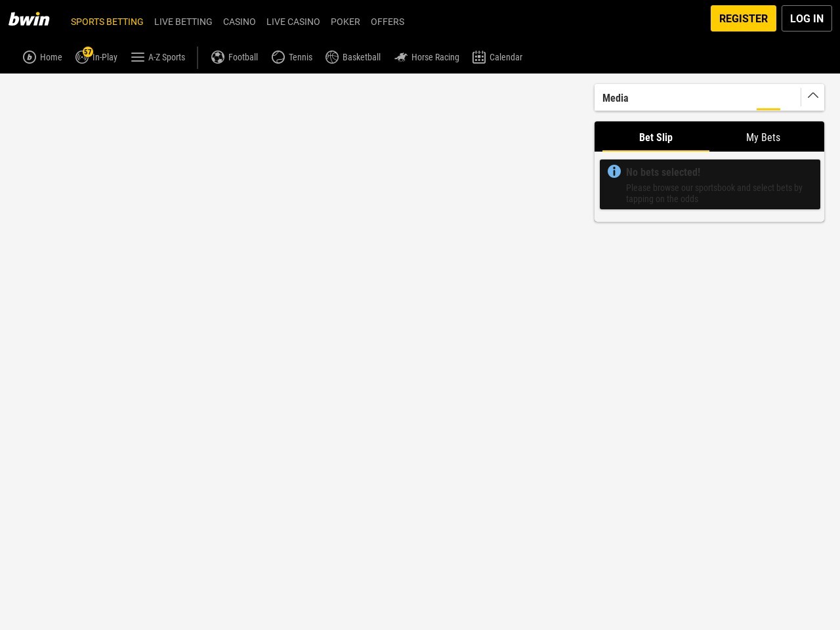Open the A-Z Sports hamburger menu
840x630 pixels.
(138, 57)
